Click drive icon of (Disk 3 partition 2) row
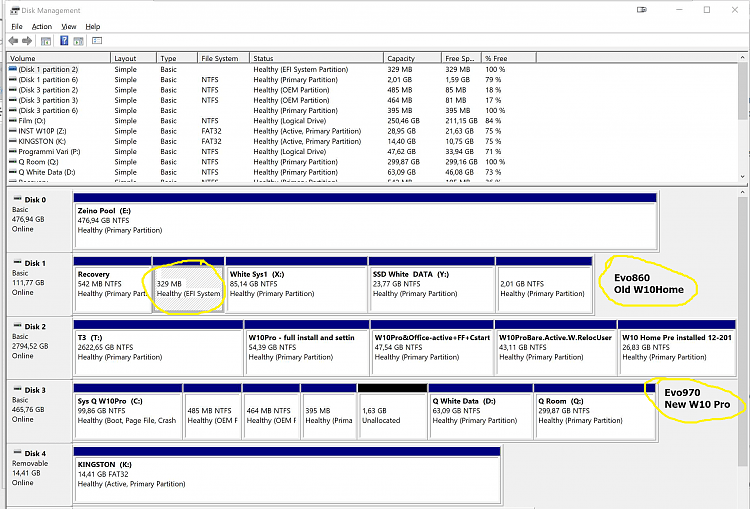Image resolution: width=750 pixels, height=509 pixels. click(x=13, y=90)
